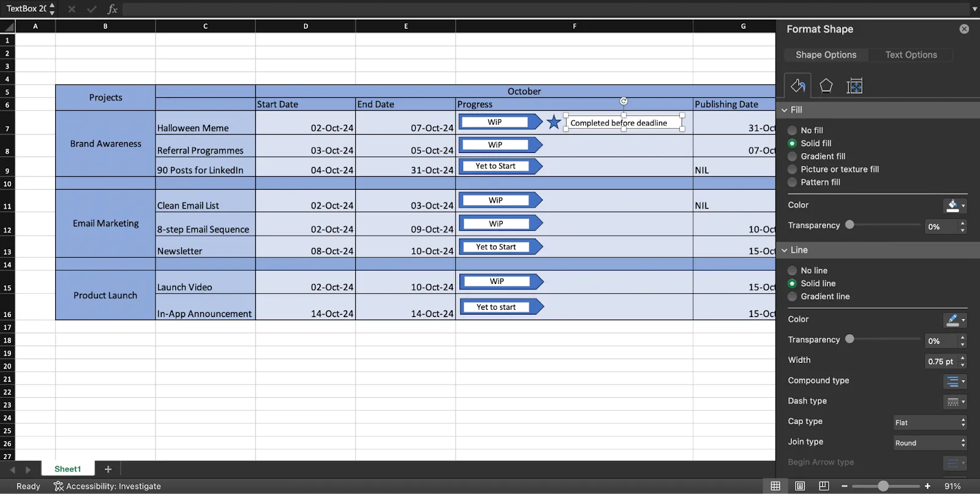Select the No line radio button
The image size is (980, 494).
coord(792,271)
